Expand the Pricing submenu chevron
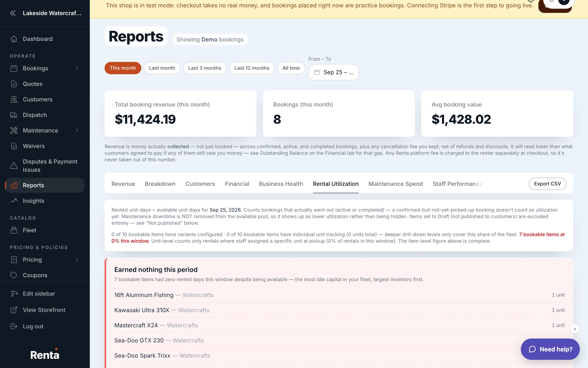 [77, 260]
